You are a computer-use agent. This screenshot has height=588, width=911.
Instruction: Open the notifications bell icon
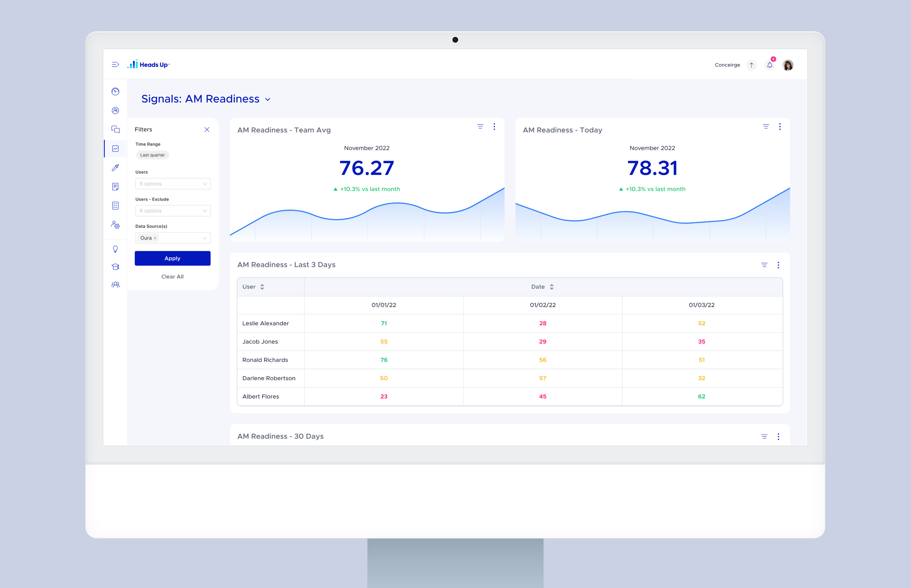click(770, 65)
